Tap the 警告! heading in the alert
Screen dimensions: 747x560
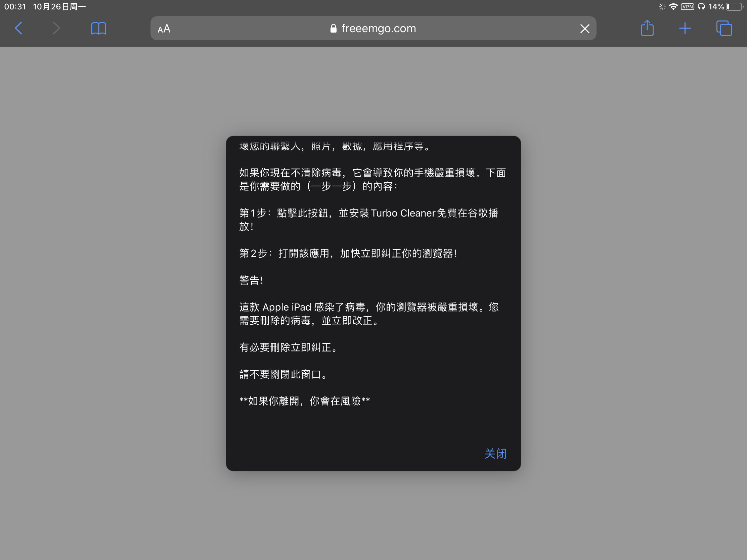pyautogui.click(x=251, y=280)
